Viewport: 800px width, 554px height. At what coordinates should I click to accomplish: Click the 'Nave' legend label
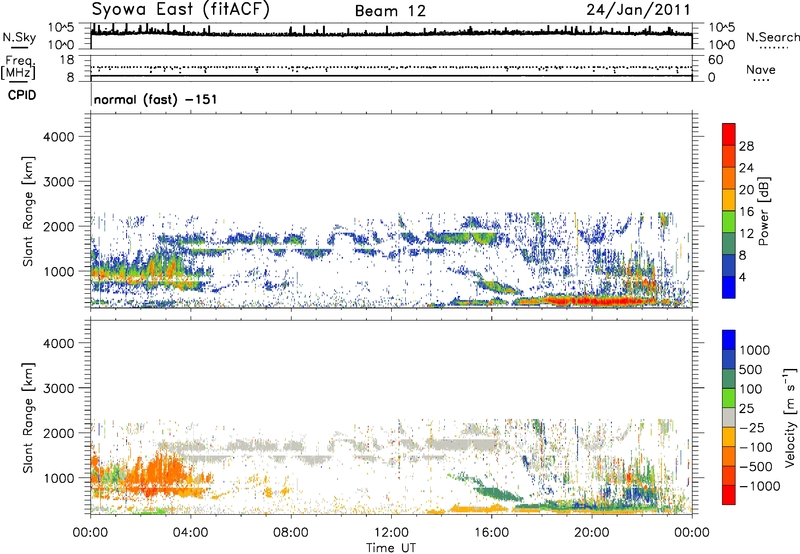click(761, 70)
